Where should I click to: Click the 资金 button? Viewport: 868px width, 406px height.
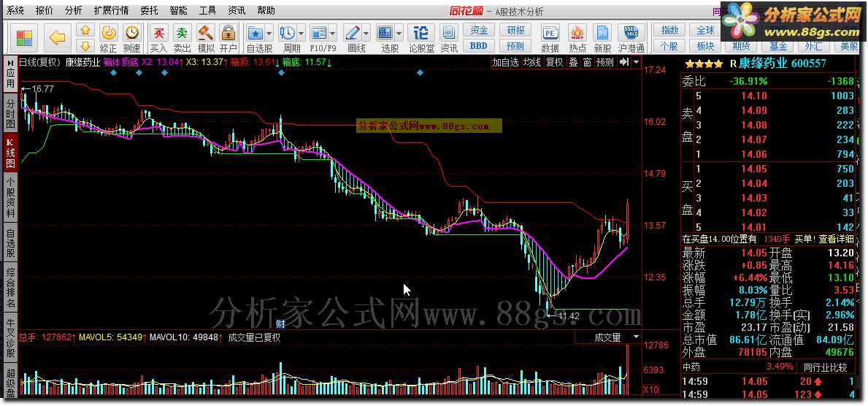point(479,30)
